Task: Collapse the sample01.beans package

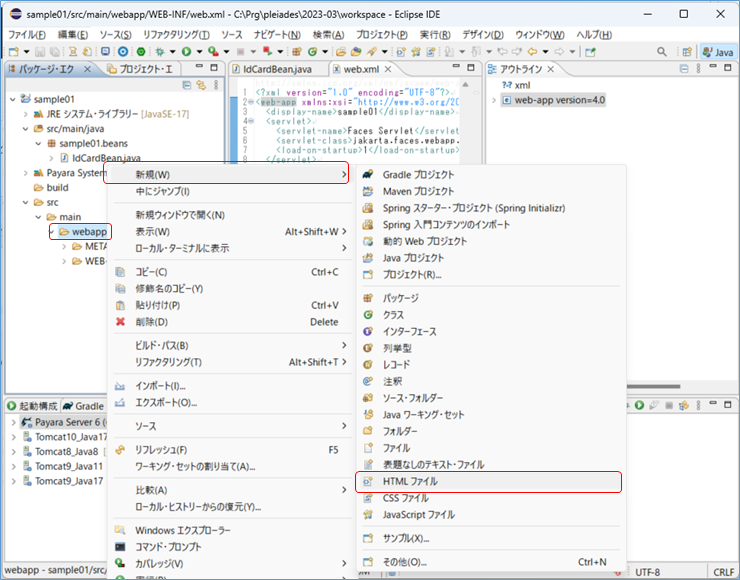Action: 39,143
